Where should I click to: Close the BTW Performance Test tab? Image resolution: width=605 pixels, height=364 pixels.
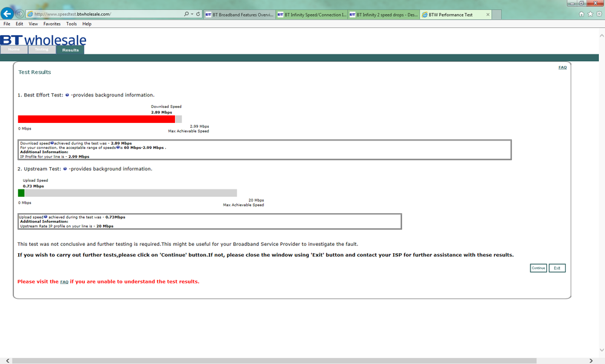pyautogui.click(x=488, y=15)
